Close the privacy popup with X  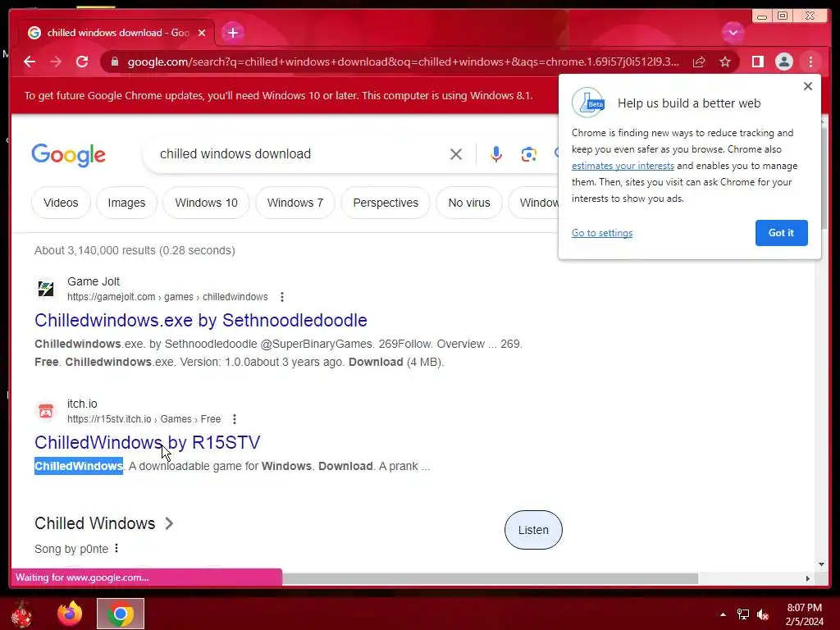pyautogui.click(x=808, y=86)
